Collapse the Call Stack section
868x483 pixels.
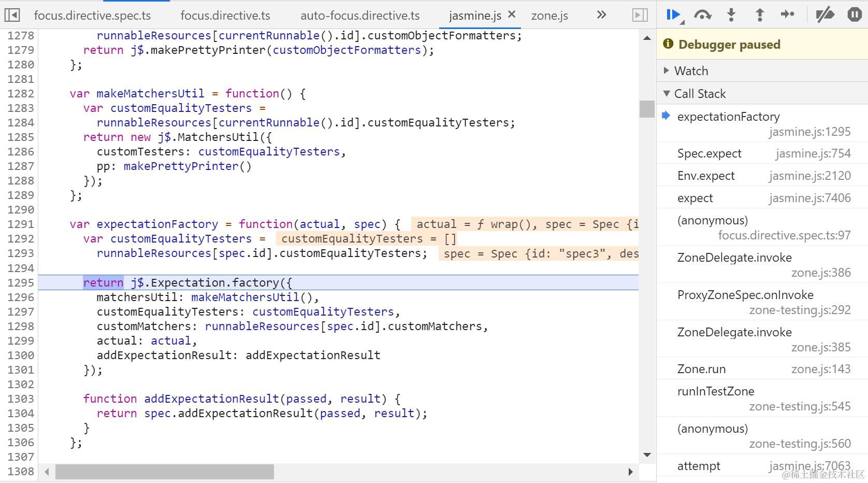762,93
